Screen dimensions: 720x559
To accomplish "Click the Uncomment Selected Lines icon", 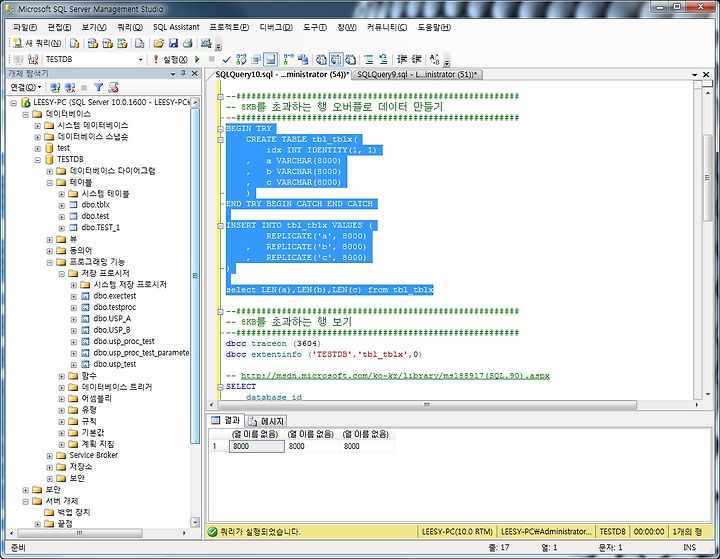I will point(383,59).
